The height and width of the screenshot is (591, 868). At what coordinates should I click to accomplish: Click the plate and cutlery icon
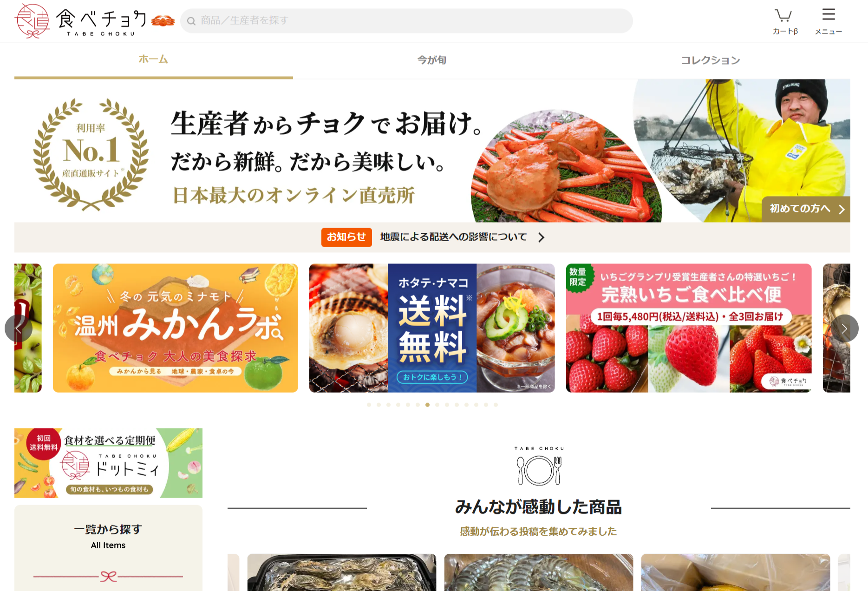point(539,470)
